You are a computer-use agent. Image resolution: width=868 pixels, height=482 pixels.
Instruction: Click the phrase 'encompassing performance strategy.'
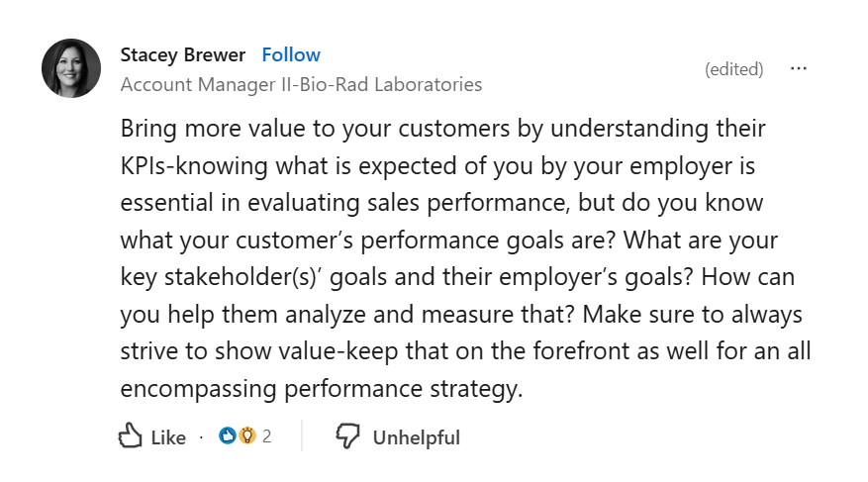click(322, 389)
